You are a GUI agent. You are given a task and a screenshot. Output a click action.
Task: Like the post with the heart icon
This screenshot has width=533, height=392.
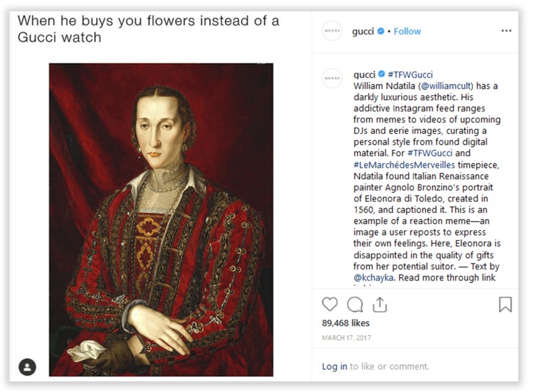329,304
